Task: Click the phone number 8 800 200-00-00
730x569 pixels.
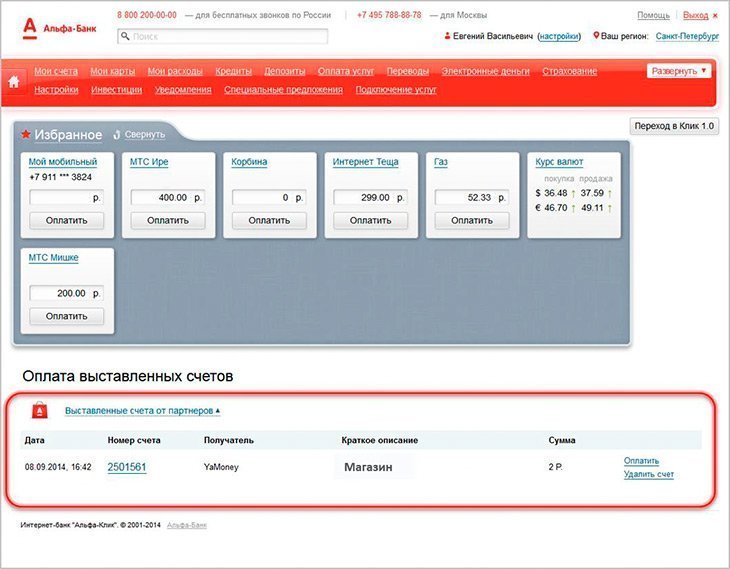Action: tap(147, 15)
